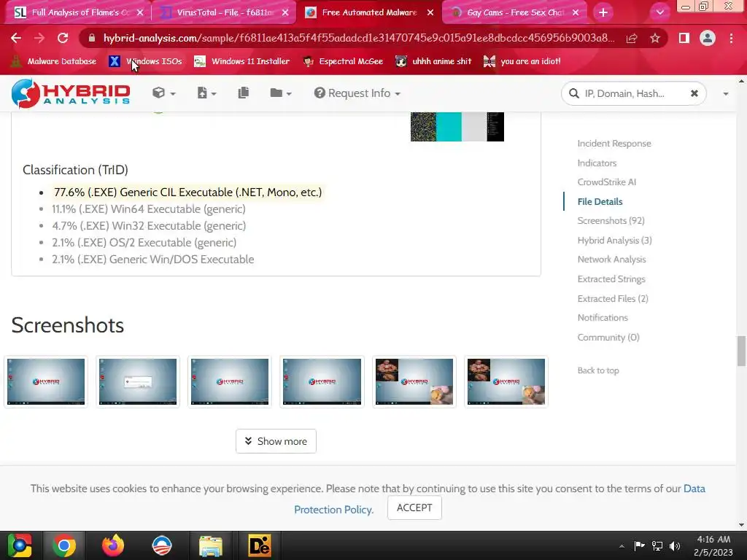
Task: Open the Request Info menu
Action: click(357, 93)
